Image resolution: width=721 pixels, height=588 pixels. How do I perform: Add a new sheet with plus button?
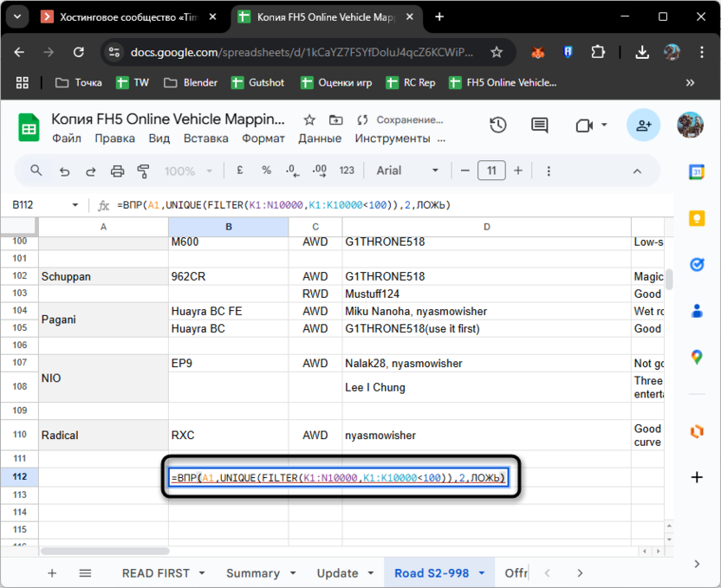coord(52,572)
